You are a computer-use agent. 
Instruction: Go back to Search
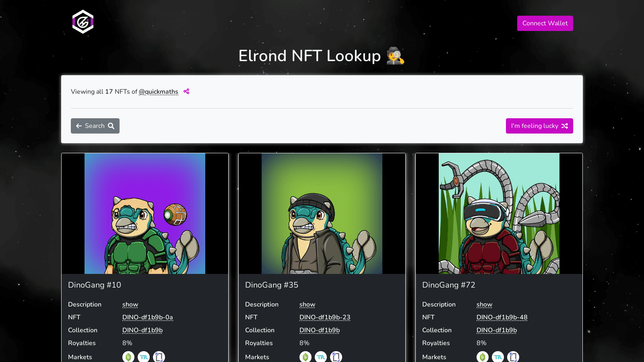[x=95, y=126]
